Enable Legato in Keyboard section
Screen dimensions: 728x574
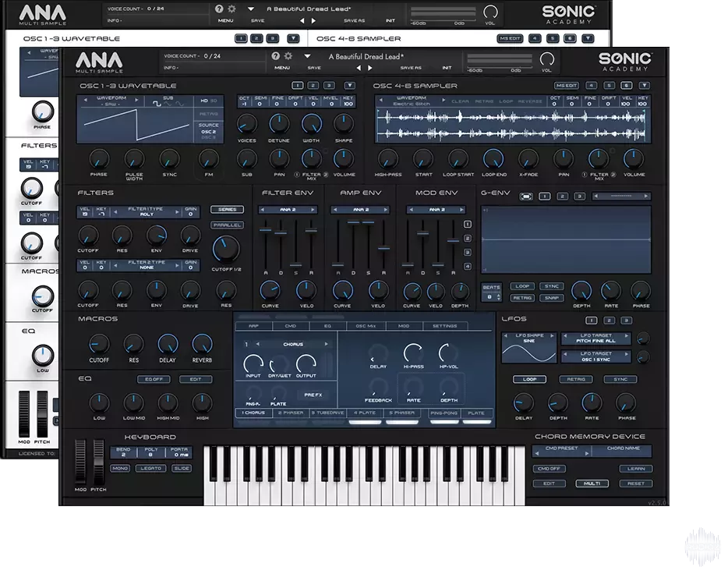pyautogui.click(x=150, y=468)
